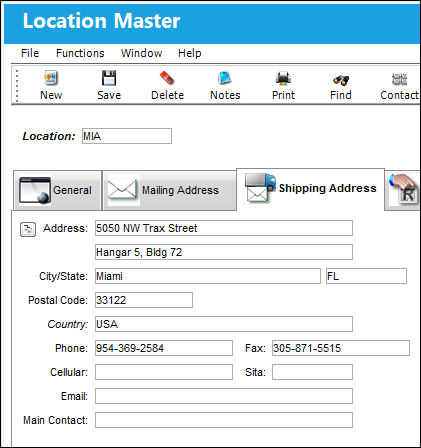Viewport: 421px width, 448px height.
Task: Click the City field containing Miami
Action: 208,276
